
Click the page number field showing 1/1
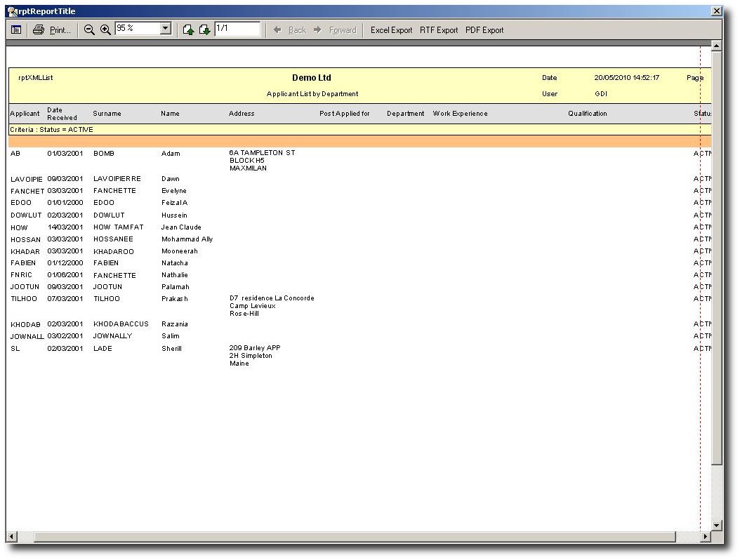237,29
